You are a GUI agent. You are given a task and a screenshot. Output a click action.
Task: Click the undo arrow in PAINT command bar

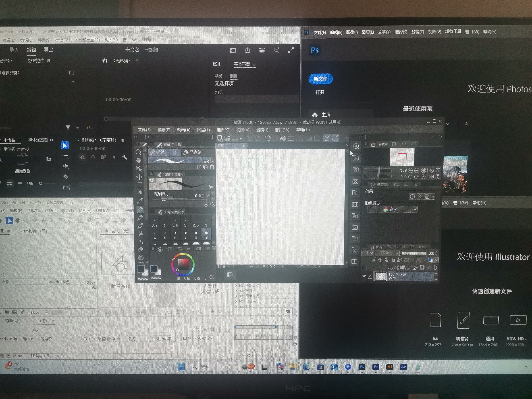pyautogui.click(x=250, y=138)
